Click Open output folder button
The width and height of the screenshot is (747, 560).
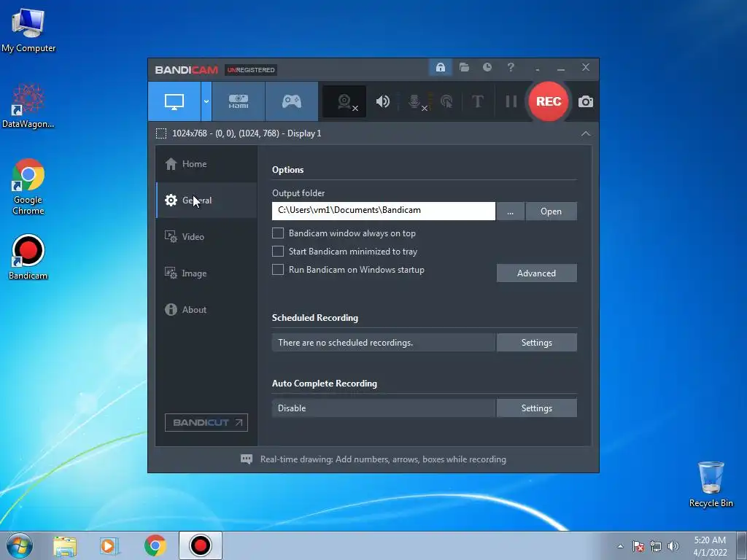551,211
